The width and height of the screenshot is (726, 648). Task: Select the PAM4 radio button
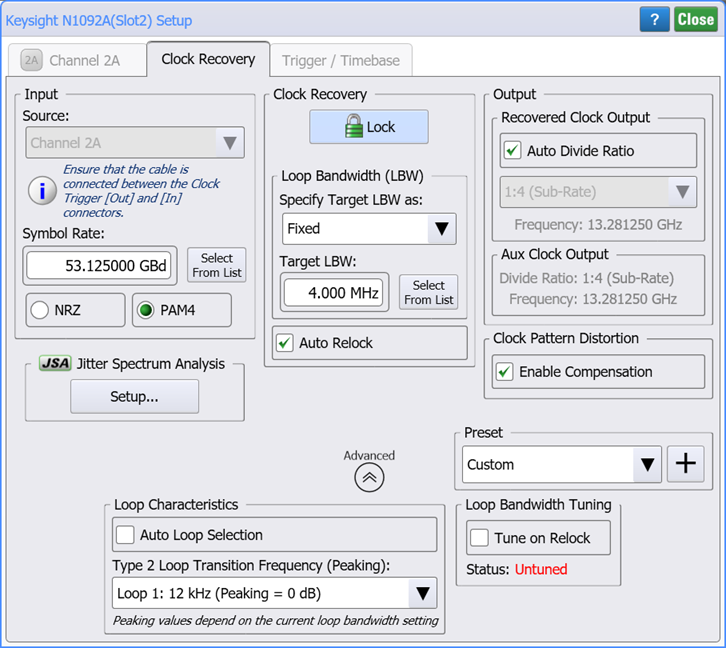coord(146,310)
